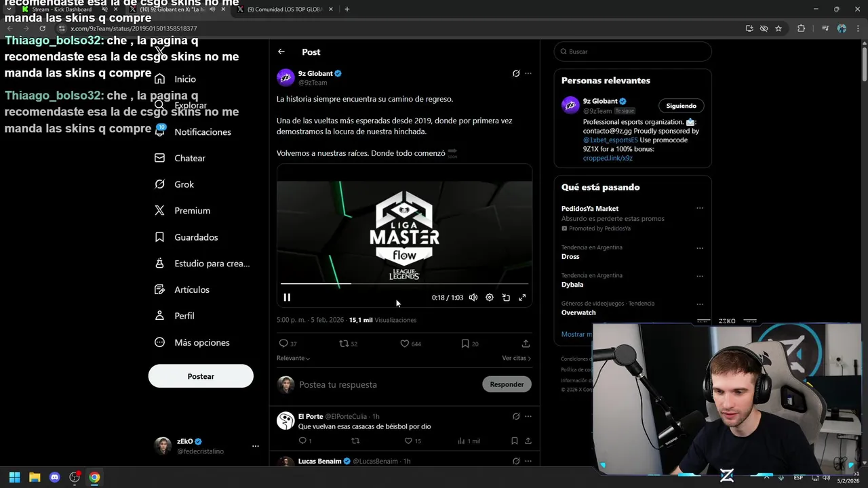Share the 9z Globant post

pyautogui.click(x=526, y=344)
